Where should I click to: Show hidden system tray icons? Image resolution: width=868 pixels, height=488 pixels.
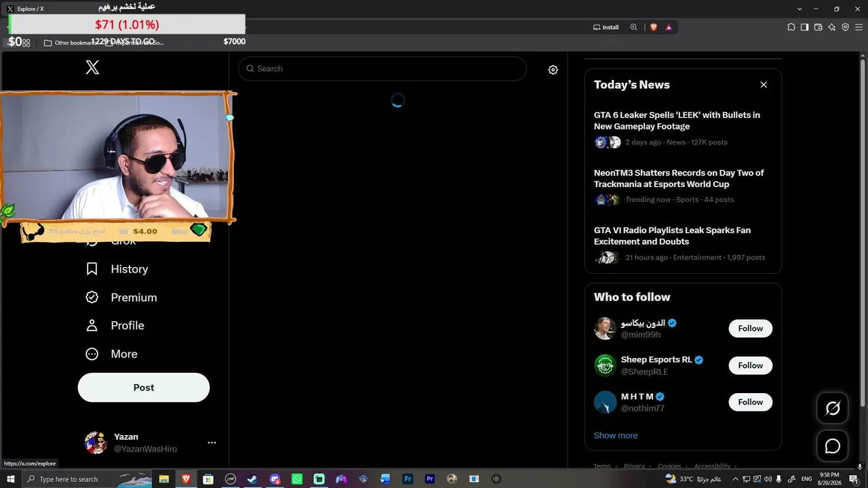coord(735,479)
